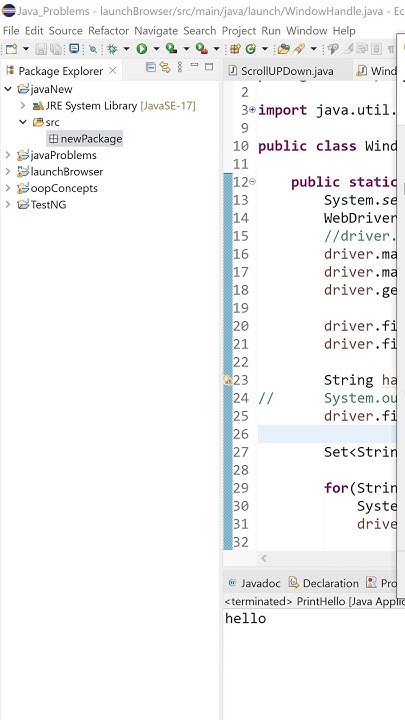Screen dimensions: 405x720
Task: Expand the TestNG project
Action: [x=8, y=205]
